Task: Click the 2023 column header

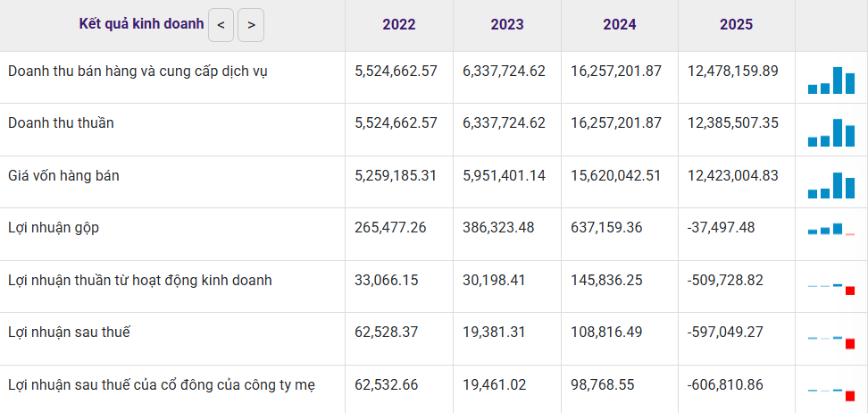Action: tap(506, 24)
